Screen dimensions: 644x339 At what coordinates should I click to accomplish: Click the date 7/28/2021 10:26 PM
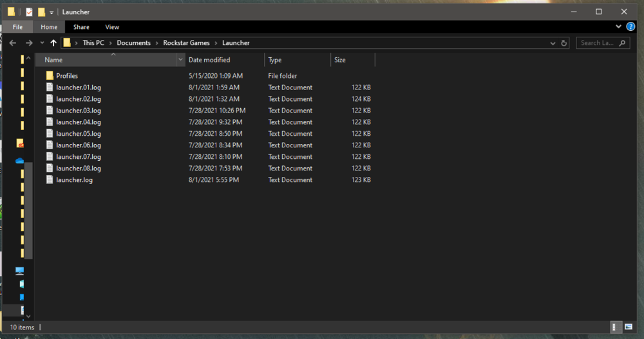coord(217,111)
